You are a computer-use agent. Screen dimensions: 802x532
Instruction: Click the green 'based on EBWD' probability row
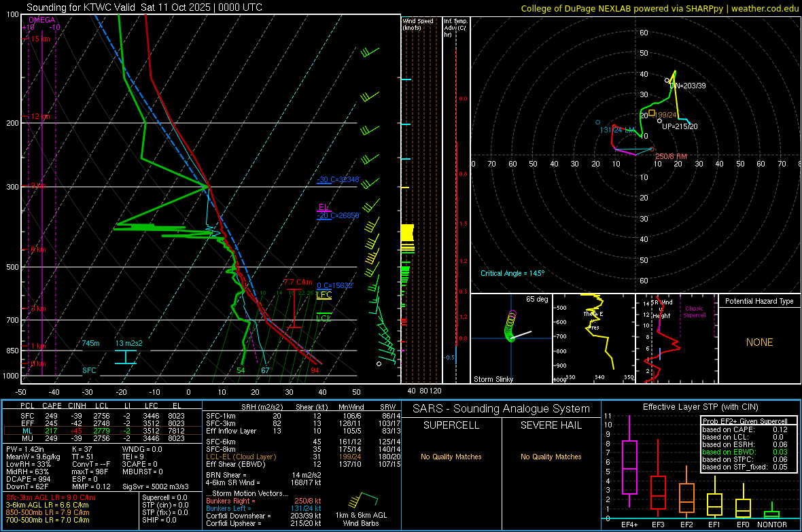point(745,452)
